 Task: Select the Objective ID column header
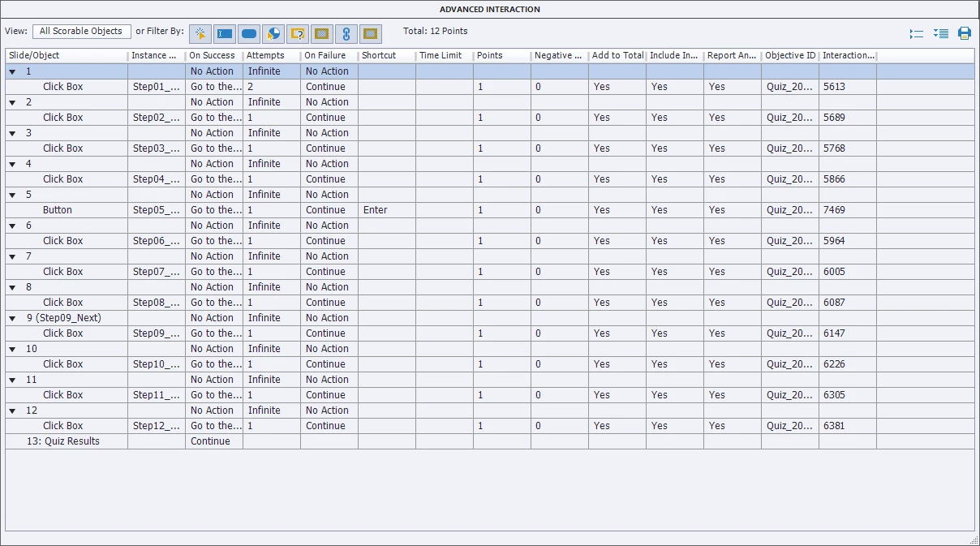pyautogui.click(x=790, y=56)
